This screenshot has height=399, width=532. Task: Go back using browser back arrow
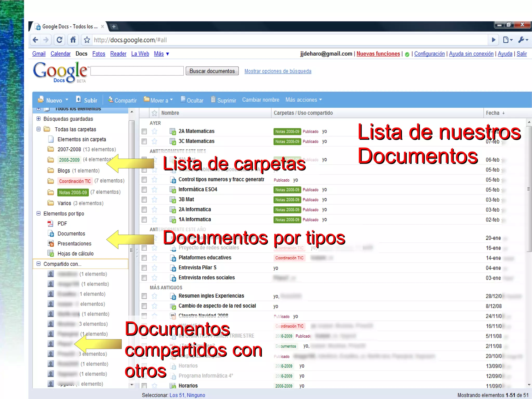point(35,40)
